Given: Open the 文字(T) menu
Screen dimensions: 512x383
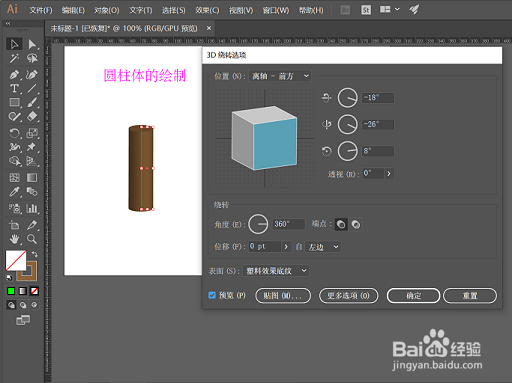Looking at the screenshot, I should pos(141,10).
